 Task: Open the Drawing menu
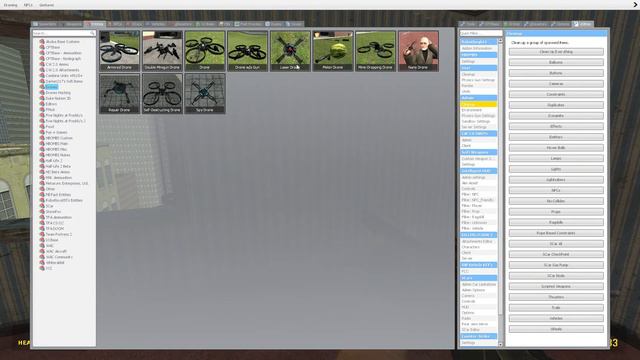[x=11, y=5]
